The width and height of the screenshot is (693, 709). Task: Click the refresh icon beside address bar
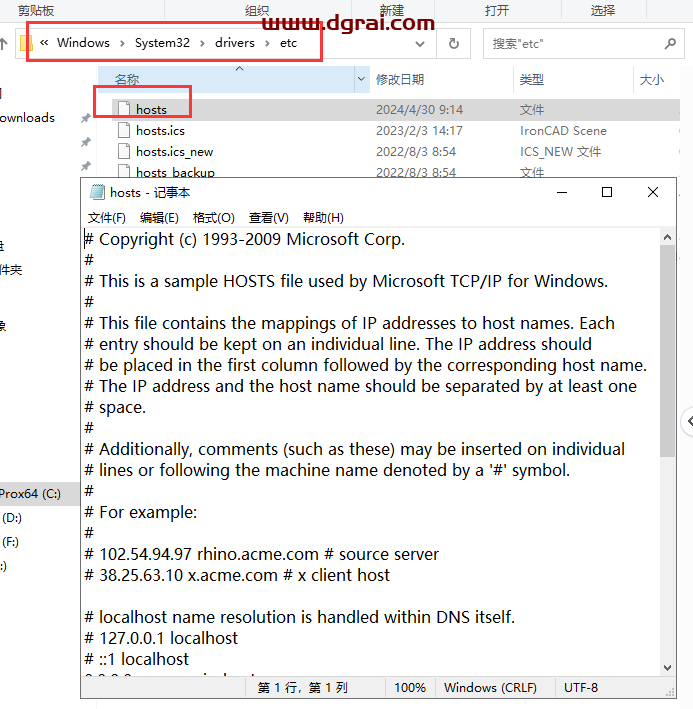(x=453, y=43)
